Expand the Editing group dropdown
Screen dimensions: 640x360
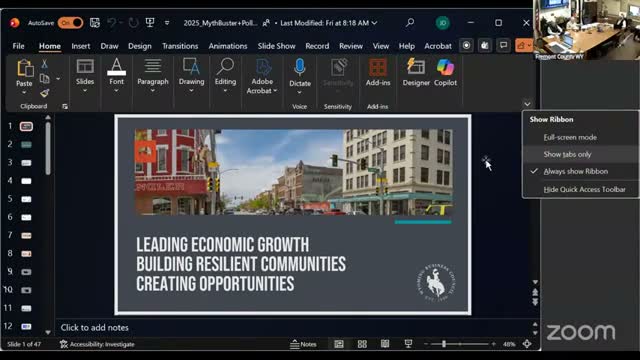pyautogui.click(x=225, y=91)
